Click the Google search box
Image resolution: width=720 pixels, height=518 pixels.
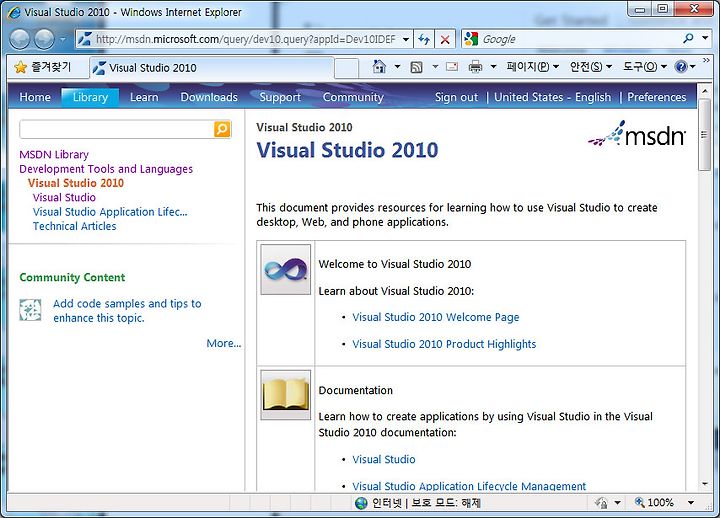[x=579, y=39]
